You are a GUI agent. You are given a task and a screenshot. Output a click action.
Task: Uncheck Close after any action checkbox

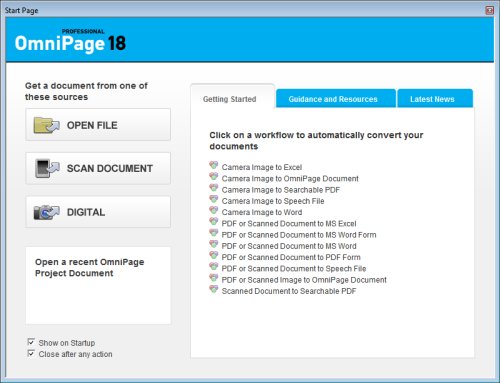click(31, 353)
